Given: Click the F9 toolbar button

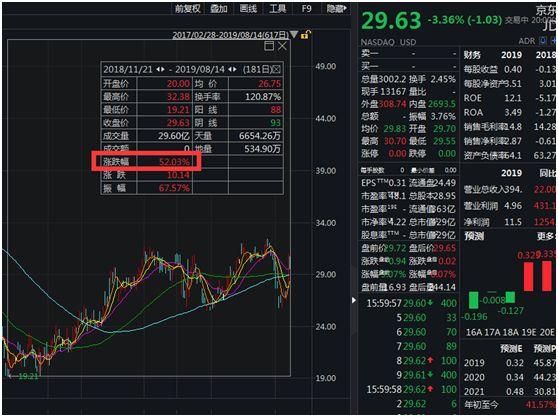Looking at the screenshot, I should click(x=306, y=9).
